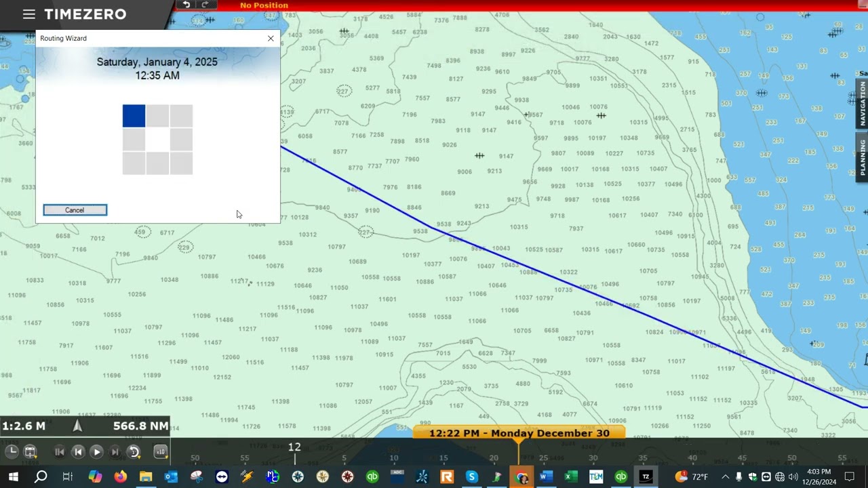868x488 pixels.
Task: Open TeamViewer from the taskbar
Action: point(222,477)
